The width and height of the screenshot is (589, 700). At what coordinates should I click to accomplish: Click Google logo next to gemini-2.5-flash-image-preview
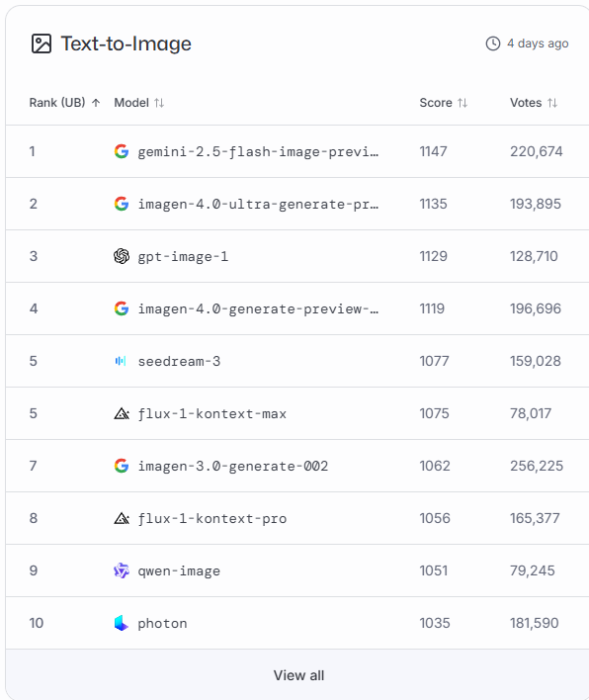122,151
